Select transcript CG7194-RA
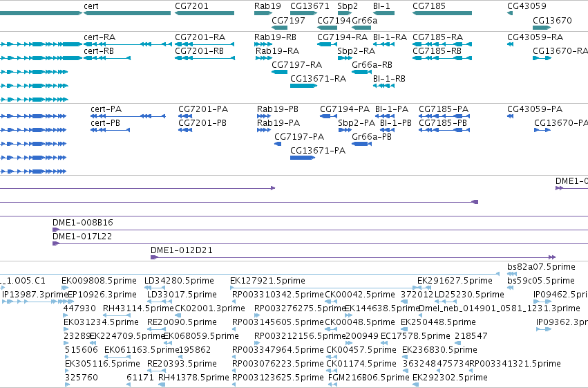The width and height of the screenshot is (588, 388). coord(343,37)
